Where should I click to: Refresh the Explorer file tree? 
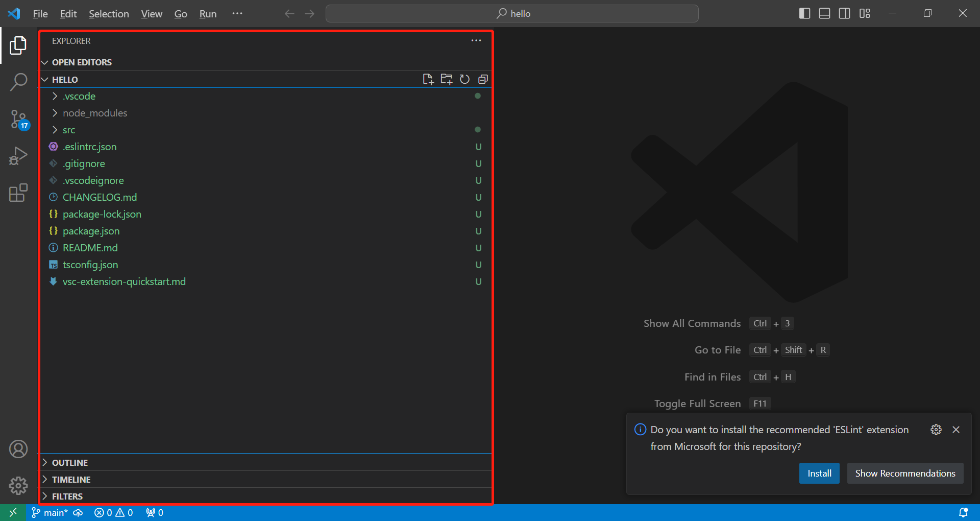tap(464, 79)
